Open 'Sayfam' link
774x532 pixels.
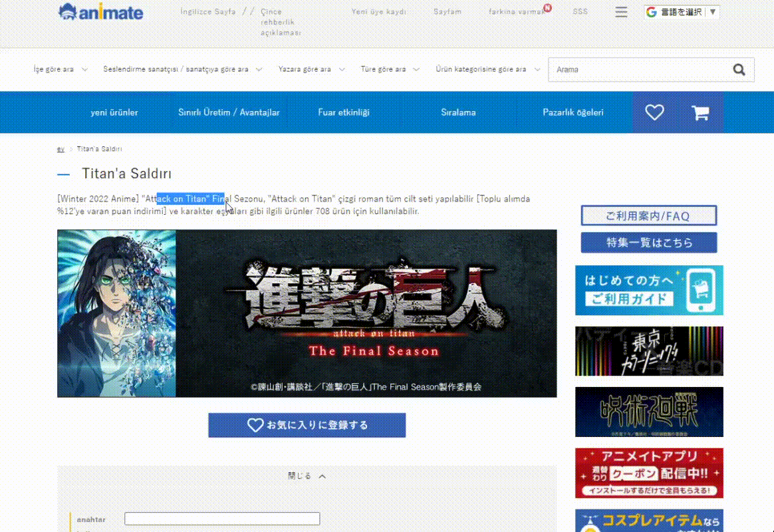coord(448,11)
